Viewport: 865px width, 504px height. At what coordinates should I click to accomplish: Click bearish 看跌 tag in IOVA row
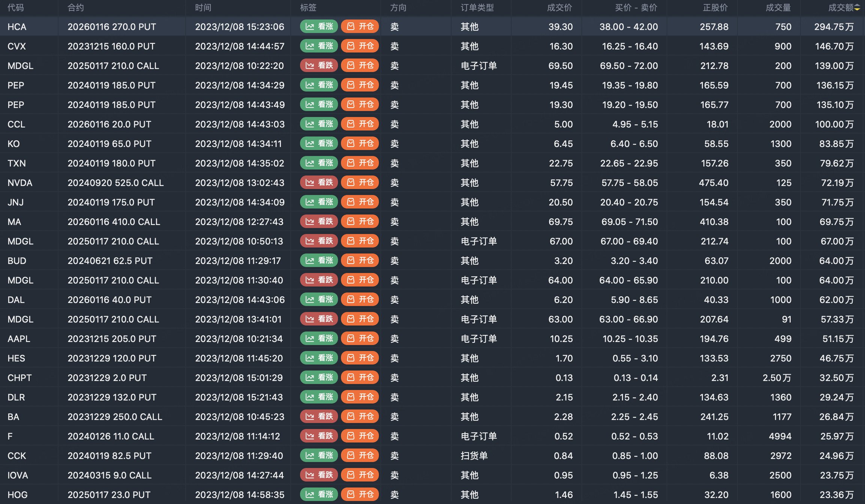pyautogui.click(x=319, y=475)
